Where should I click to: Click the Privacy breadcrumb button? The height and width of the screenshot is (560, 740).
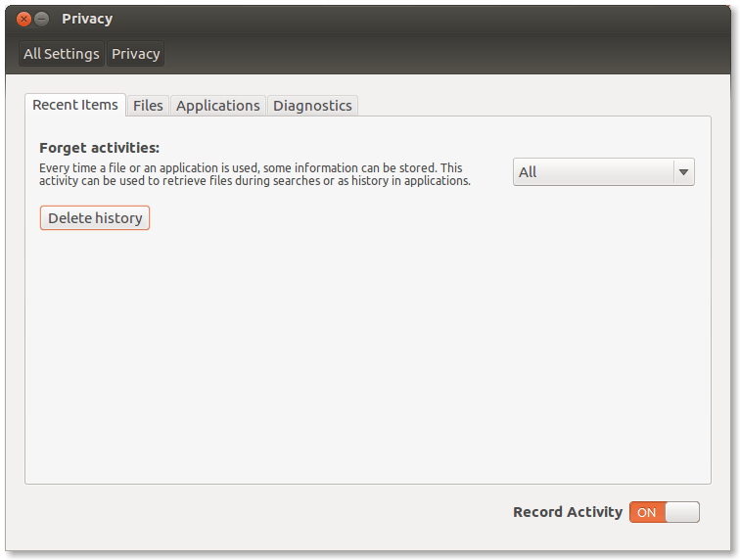point(135,54)
